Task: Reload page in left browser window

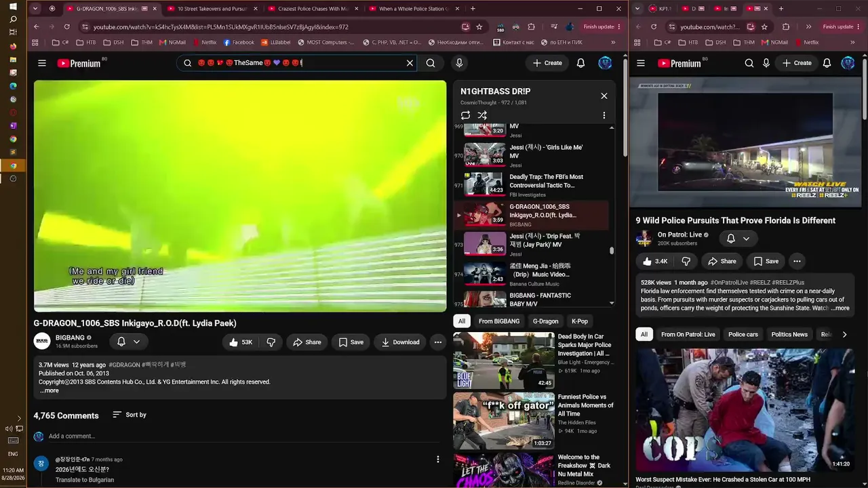Action: (66, 26)
